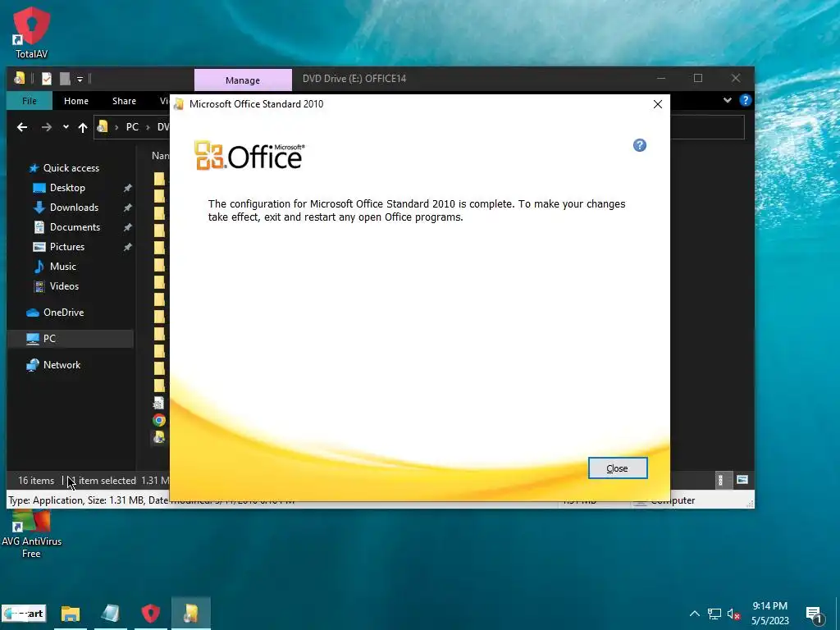Open network status icon in tray
The width and height of the screenshot is (840, 630).
tap(714, 614)
